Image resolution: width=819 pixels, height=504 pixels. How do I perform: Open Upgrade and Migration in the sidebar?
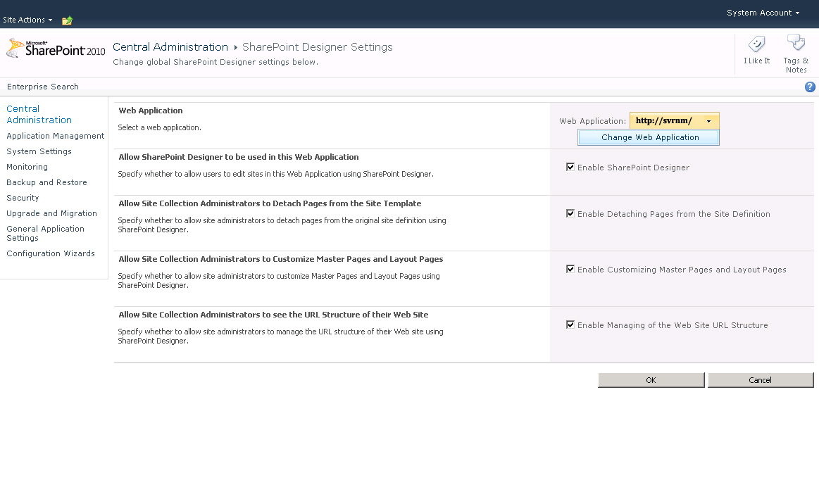[51, 213]
